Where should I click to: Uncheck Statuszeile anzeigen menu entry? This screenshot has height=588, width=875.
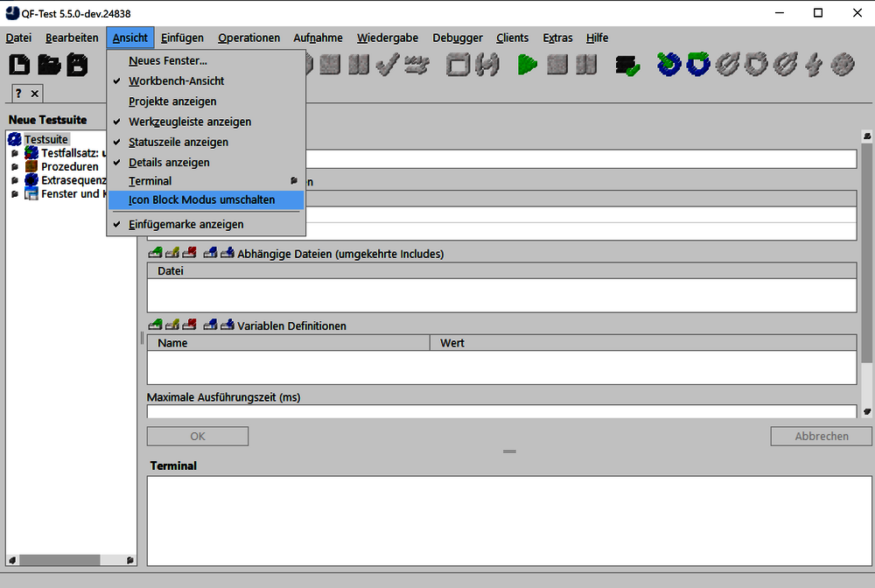pyautogui.click(x=178, y=142)
